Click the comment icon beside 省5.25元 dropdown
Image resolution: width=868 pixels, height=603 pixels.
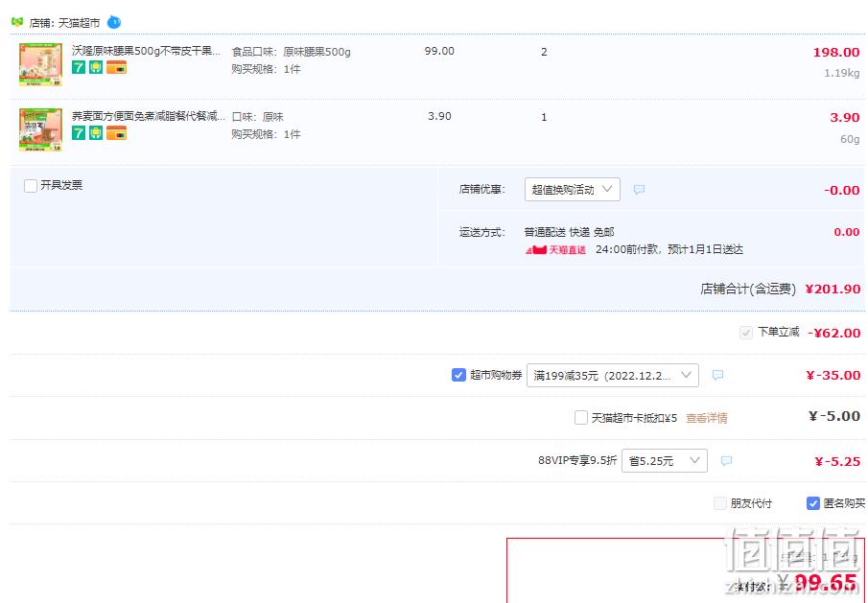pos(726,461)
